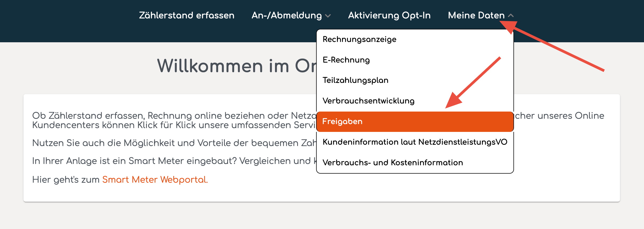Image resolution: width=644 pixels, height=229 pixels.
Task: Open Aktivierung Opt-In page
Action: tap(389, 15)
